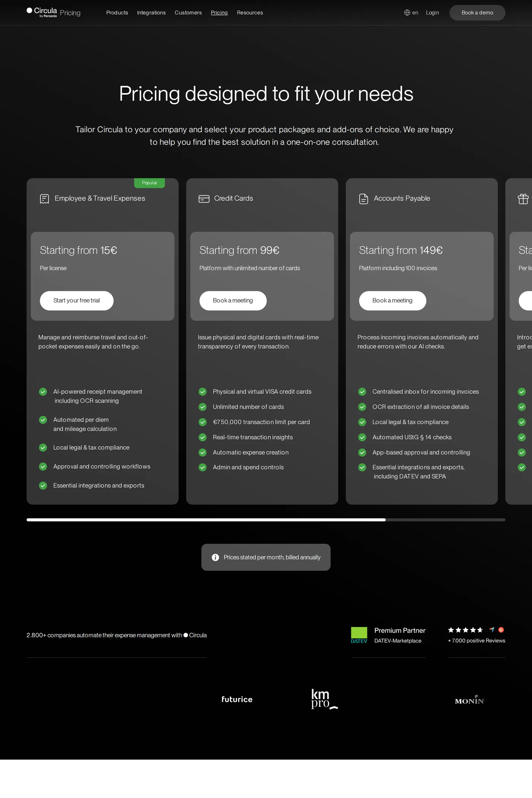Click the Credit Cards card icon

(204, 199)
